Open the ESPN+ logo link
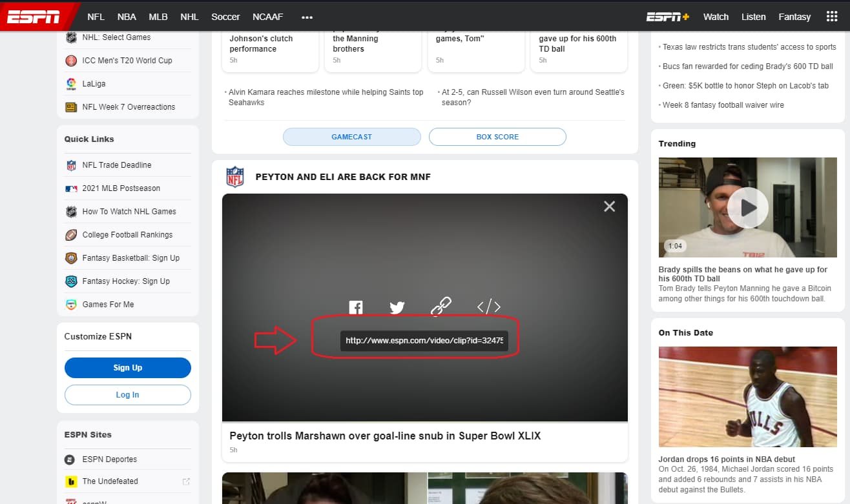This screenshot has width=850, height=504. click(x=668, y=17)
